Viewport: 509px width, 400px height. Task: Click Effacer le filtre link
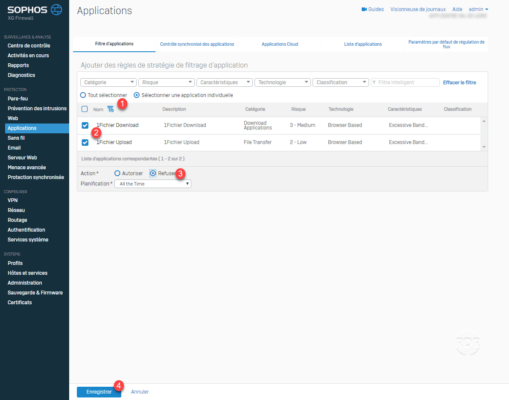coord(459,82)
